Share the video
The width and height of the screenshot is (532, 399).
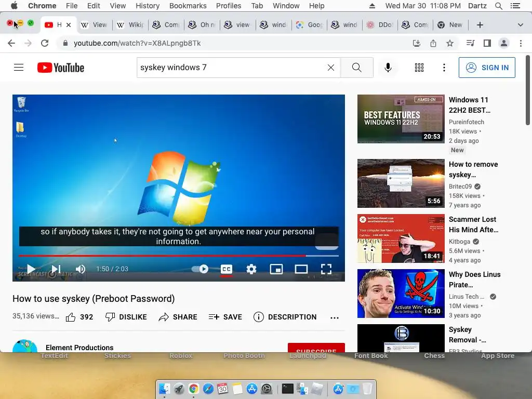coord(178,317)
